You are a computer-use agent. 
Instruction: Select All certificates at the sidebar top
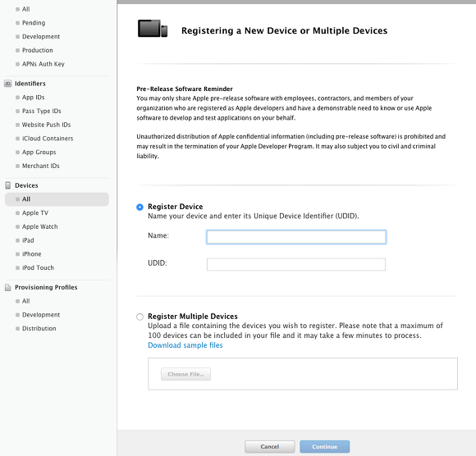pos(25,9)
